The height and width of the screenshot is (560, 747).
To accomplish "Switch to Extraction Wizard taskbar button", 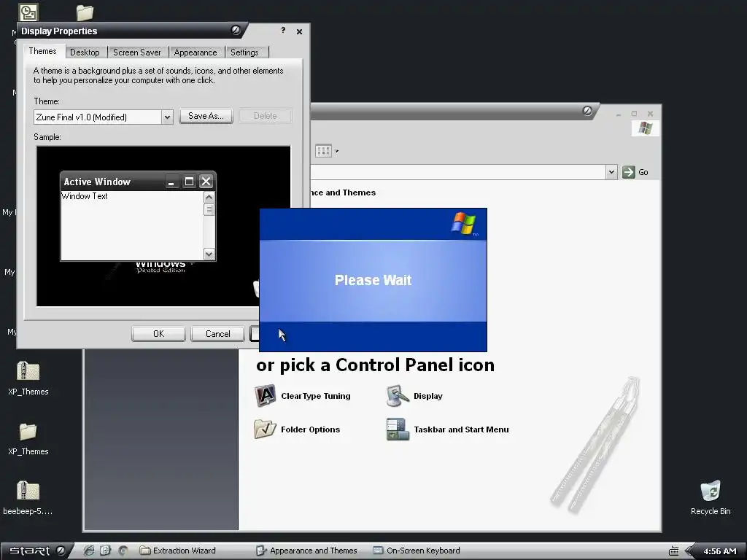I will [178, 551].
